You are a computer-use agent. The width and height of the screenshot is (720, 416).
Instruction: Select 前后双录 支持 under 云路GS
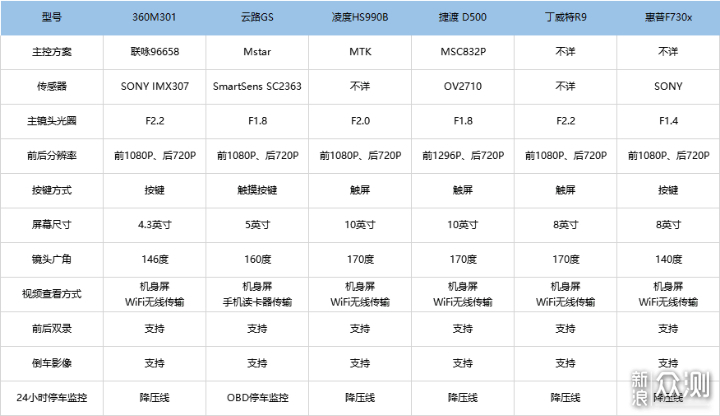(257, 328)
